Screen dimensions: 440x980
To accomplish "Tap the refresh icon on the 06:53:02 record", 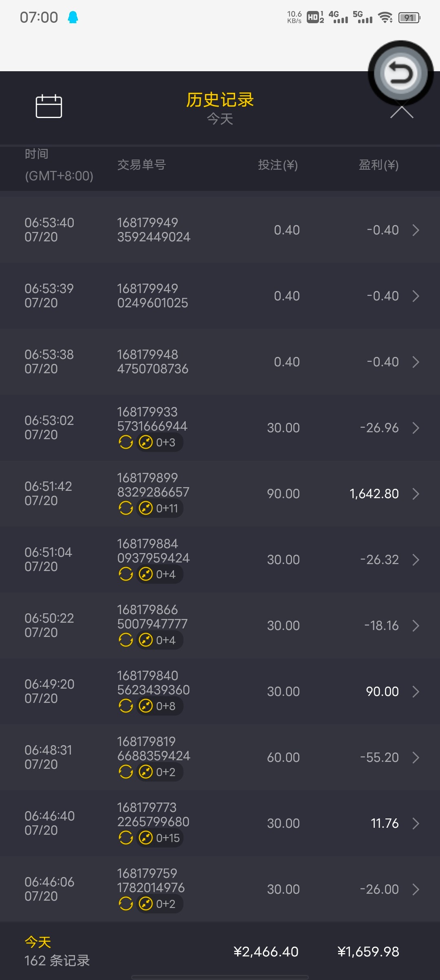I will [125, 442].
